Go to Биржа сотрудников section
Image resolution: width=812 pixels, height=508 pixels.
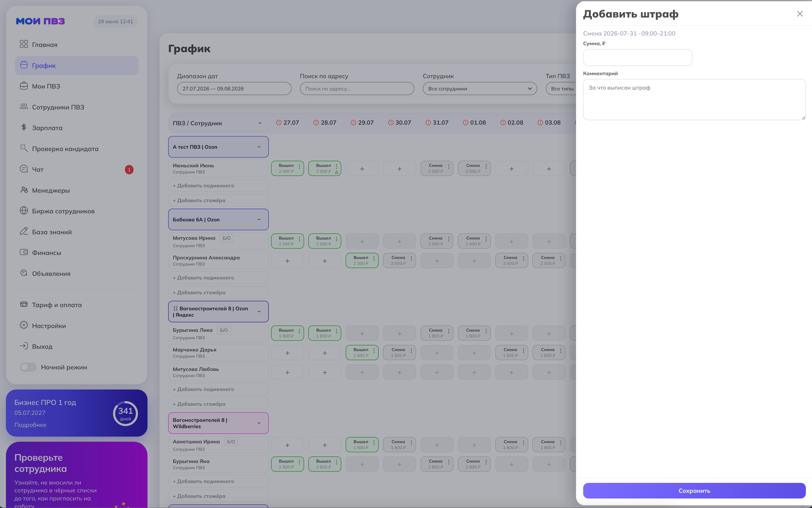tap(77, 211)
